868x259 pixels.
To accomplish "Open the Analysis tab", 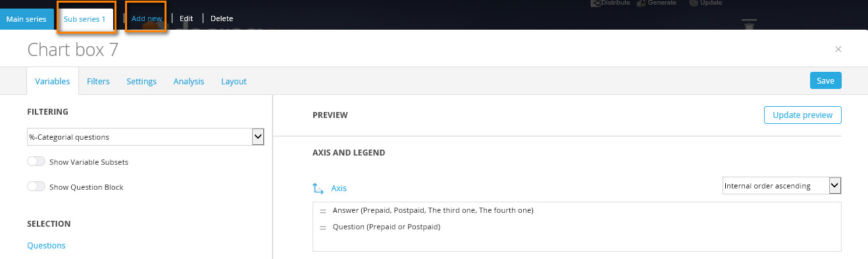I will [189, 82].
